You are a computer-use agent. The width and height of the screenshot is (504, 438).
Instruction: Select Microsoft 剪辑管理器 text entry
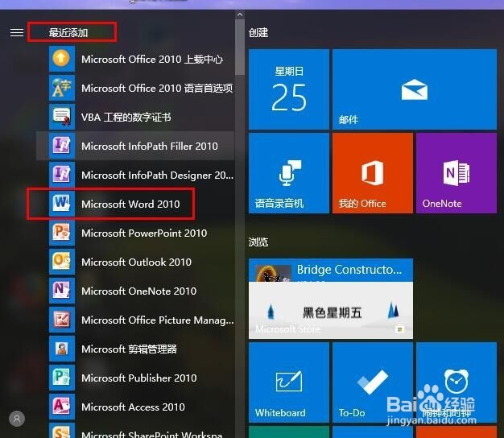(x=129, y=349)
